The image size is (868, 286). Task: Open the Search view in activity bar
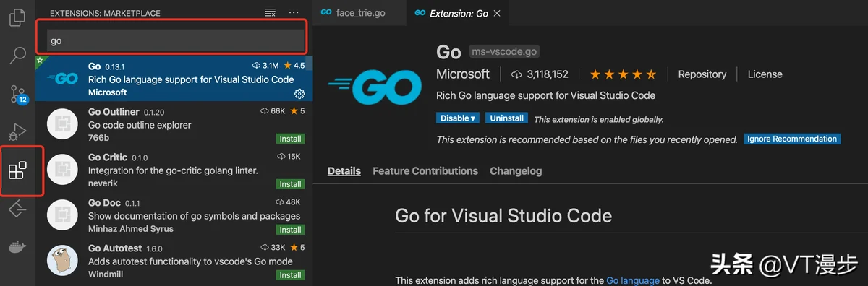(x=17, y=55)
